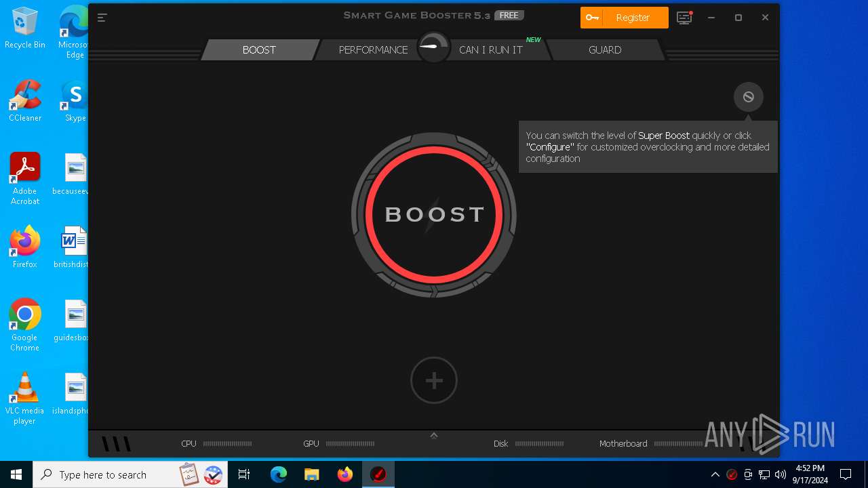The height and width of the screenshot is (488, 868).
Task: Show hidden system tray icons
Action: (715, 474)
